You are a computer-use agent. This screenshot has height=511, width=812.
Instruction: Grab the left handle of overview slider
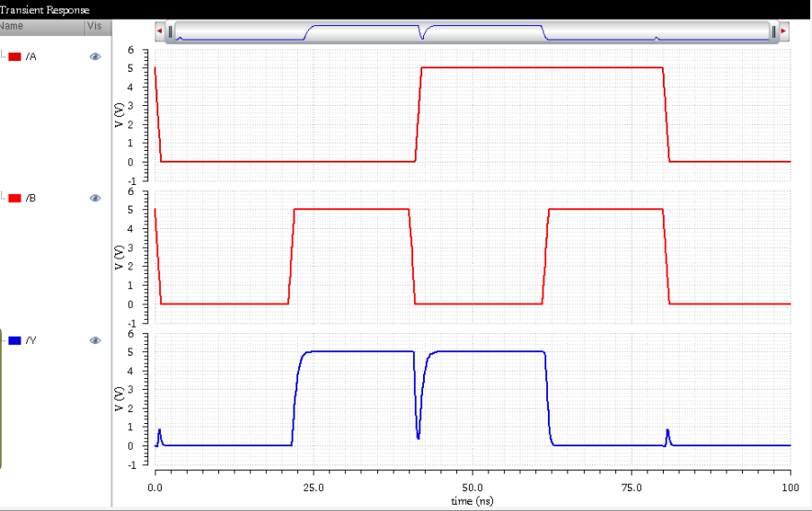coord(171,31)
